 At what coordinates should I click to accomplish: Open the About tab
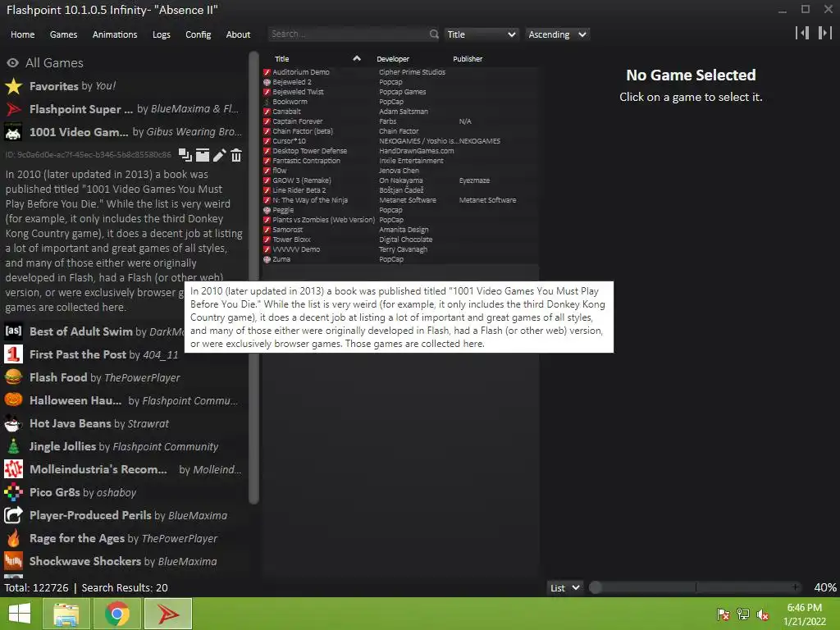click(x=238, y=34)
